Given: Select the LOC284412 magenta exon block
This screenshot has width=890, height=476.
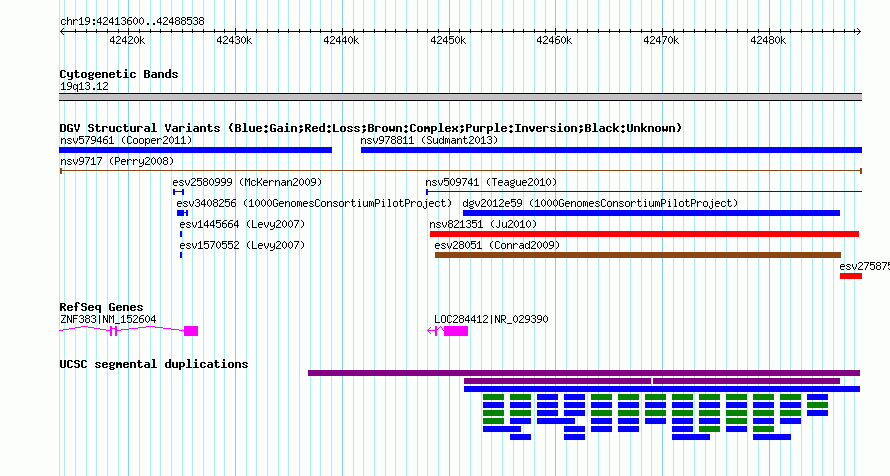Looking at the screenshot, I should point(456,331).
